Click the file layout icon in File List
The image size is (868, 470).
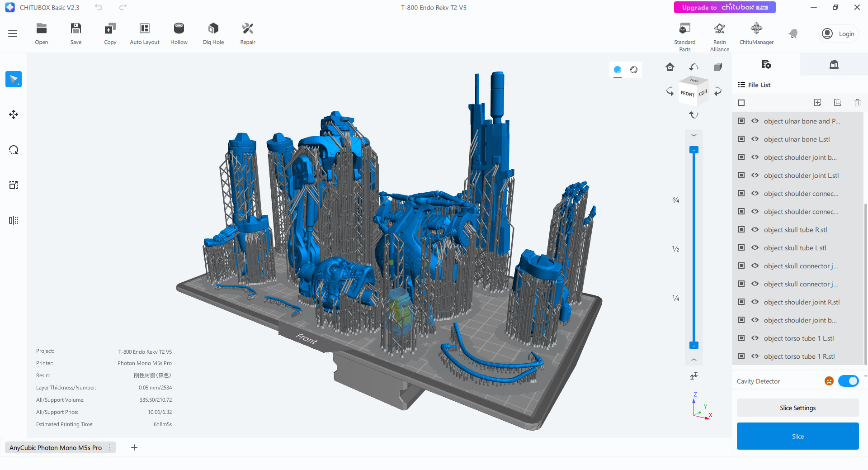pyautogui.click(x=837, y=103)
